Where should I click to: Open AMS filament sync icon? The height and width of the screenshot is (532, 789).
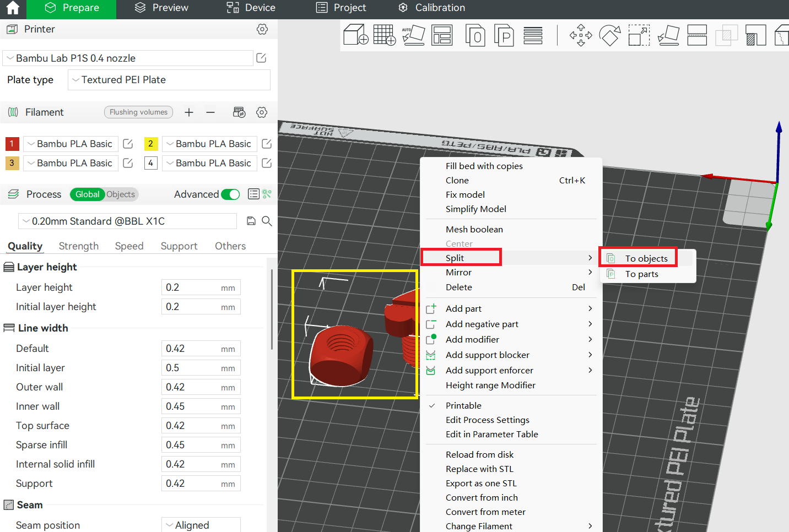pos(239,112)
